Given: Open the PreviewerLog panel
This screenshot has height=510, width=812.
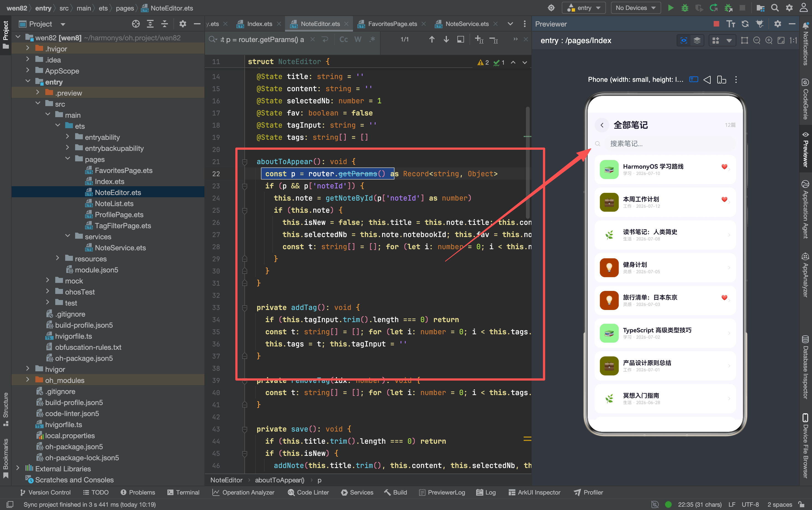Looking at the screenshot, I should point(442,493).
